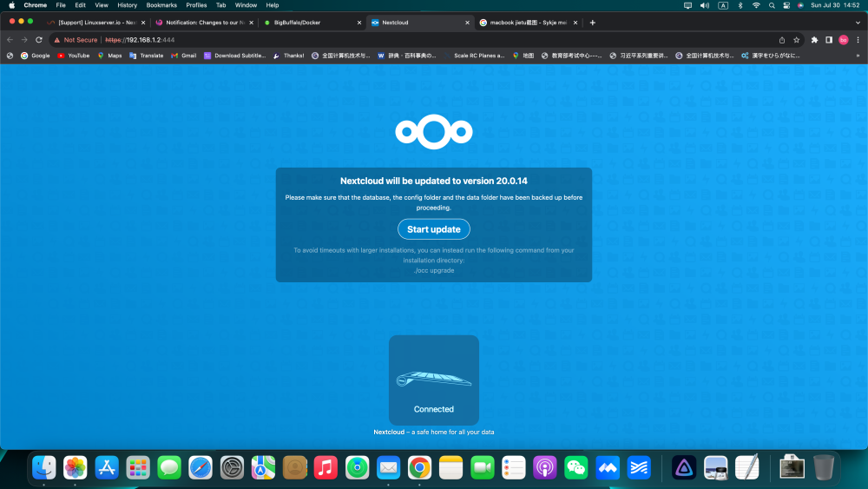The width and height of the screenshot is (868, 489).
Task: Click the ./occ upgrade command text
Action: [433, 271]
